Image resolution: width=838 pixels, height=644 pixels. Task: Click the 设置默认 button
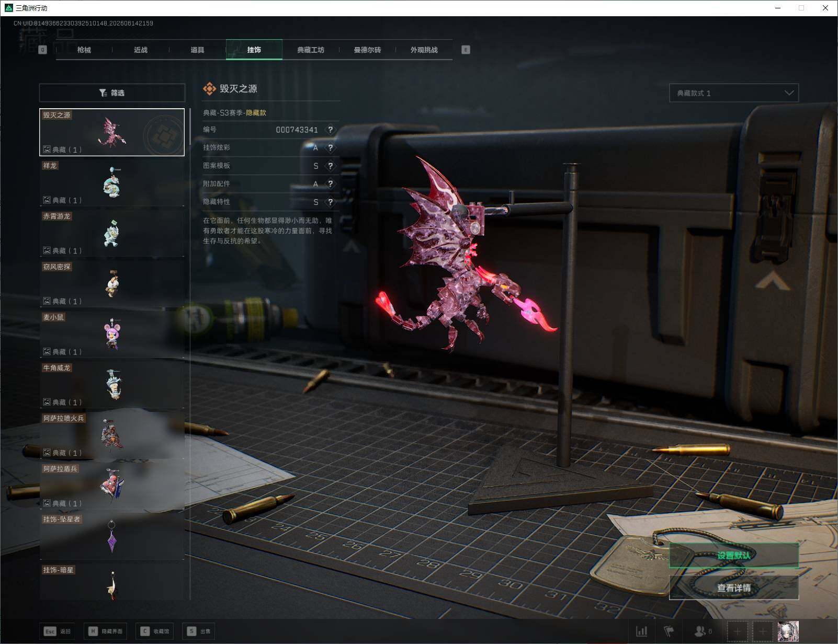pos(734,555)
